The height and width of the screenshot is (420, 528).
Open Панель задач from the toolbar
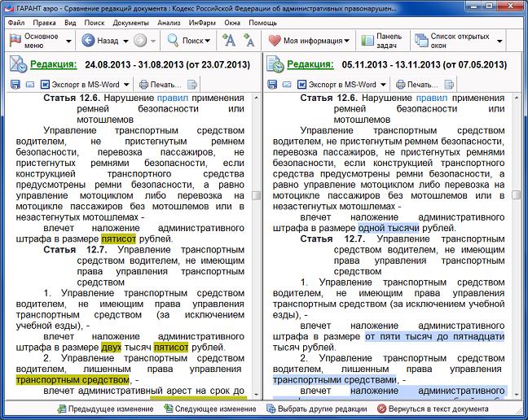click(381, 40)
